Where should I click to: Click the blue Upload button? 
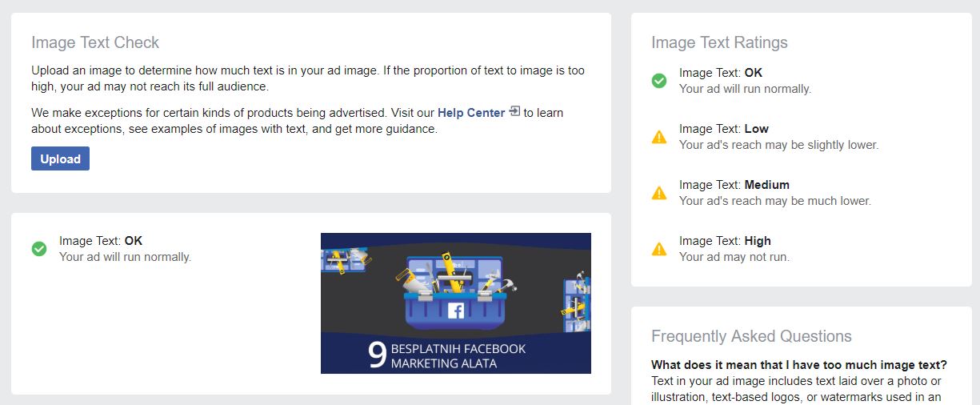pyautogui.click(x=60, y=158)
